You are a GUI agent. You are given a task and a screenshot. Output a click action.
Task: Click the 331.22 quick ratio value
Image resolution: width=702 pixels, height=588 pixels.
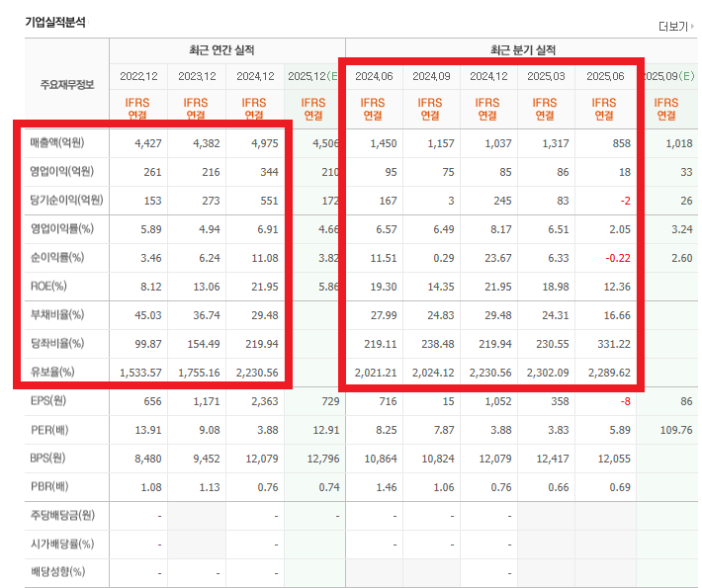pyautogui.click(x=614, y=344)
